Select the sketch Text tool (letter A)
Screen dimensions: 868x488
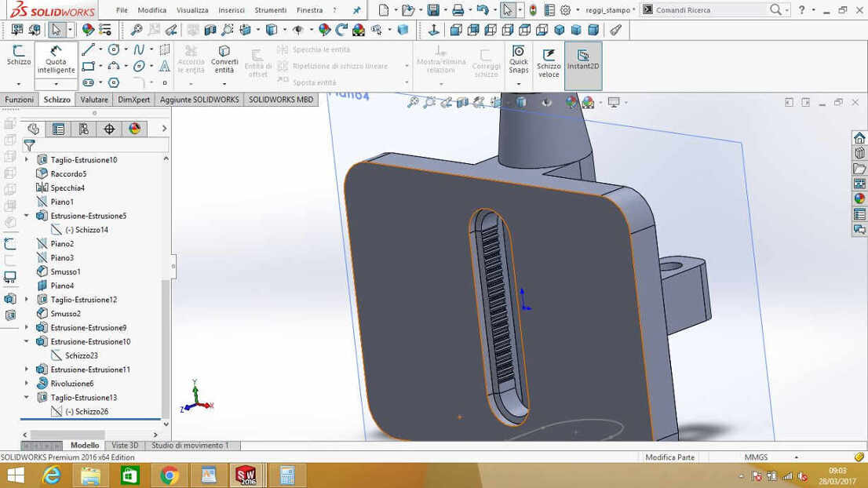click(x=164, y=67)
